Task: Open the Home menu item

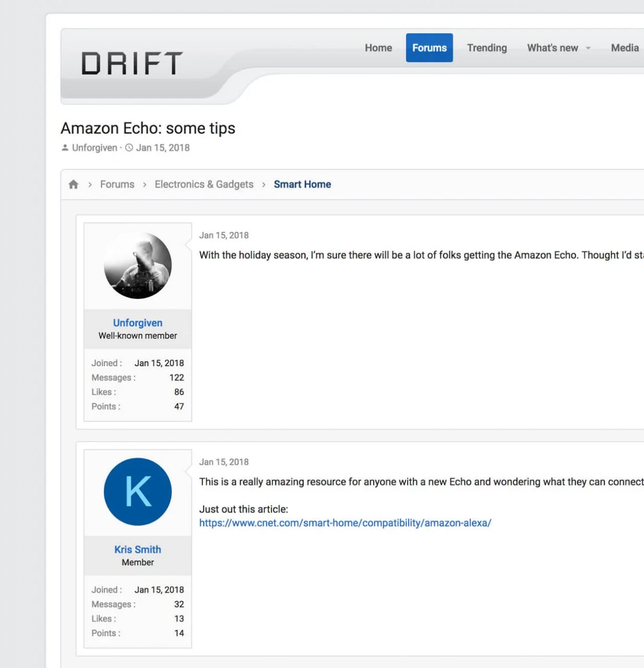Action: [378, 48]
